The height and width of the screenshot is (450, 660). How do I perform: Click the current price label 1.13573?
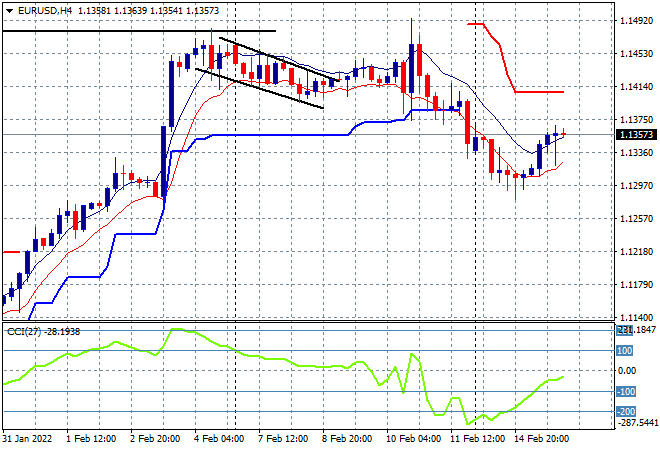tap(636, 135)
